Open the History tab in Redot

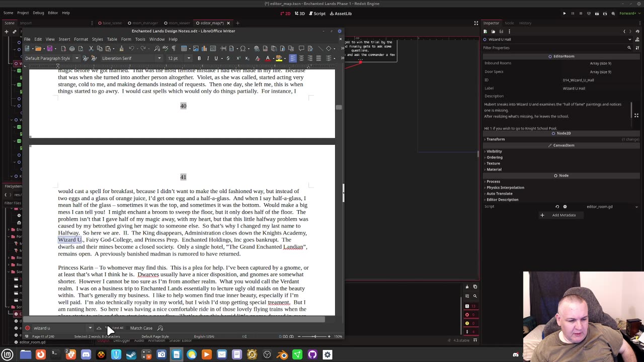(x=525, y=23)
